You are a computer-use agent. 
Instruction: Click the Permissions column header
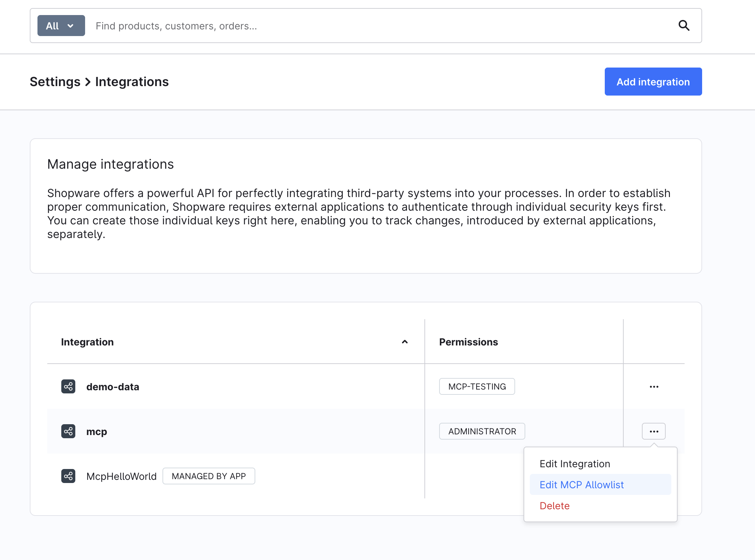click(469, 342)
